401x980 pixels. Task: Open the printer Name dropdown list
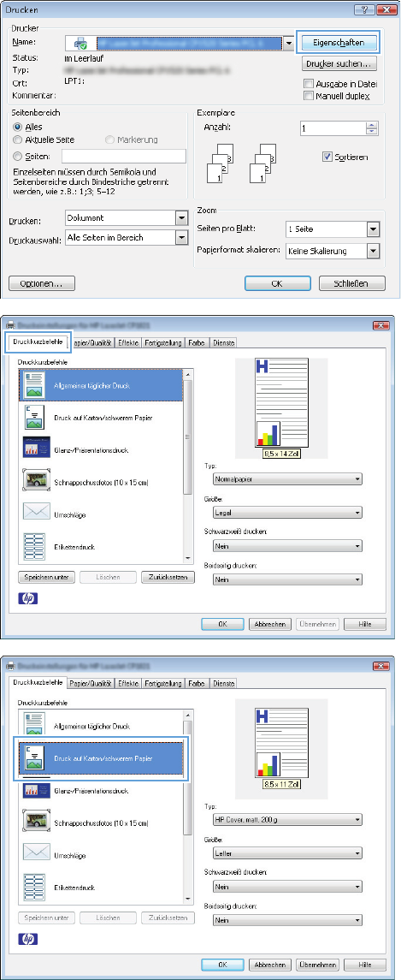pos(288,43)
